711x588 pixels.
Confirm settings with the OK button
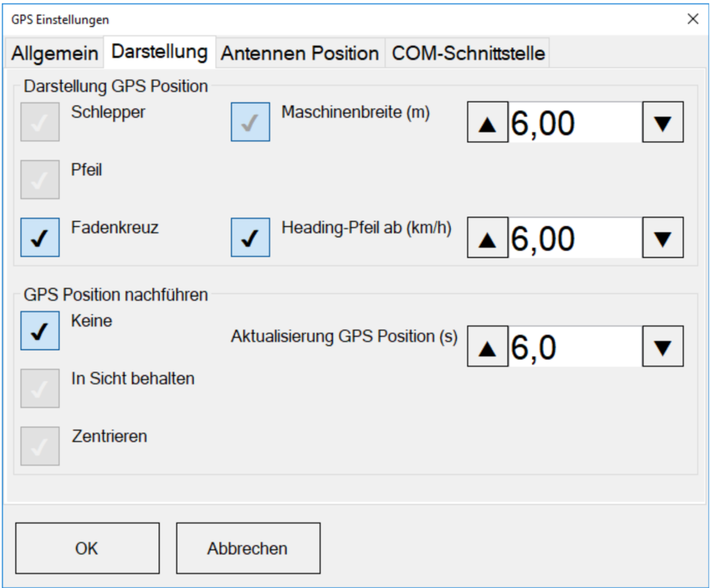pos(87,548)
